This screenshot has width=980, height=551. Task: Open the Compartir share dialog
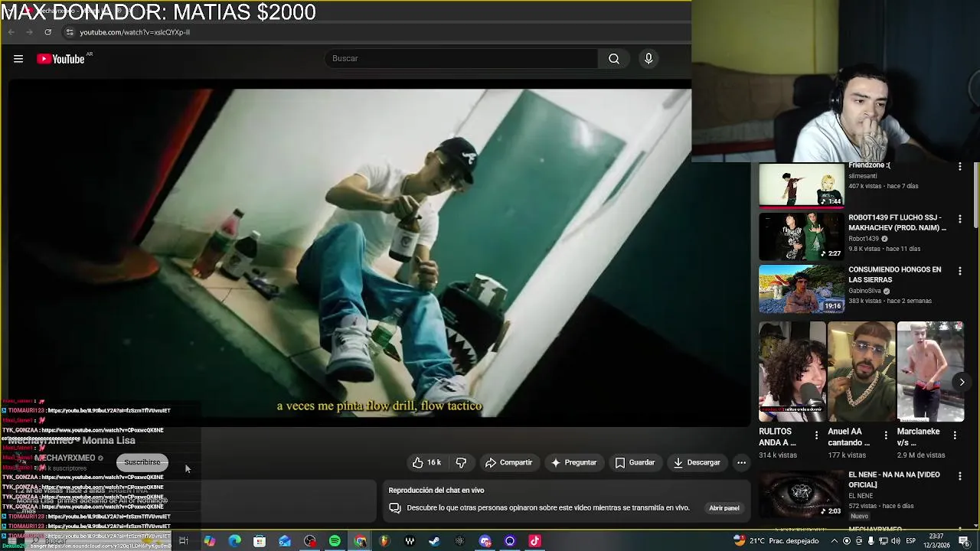(x=509, y=463)
